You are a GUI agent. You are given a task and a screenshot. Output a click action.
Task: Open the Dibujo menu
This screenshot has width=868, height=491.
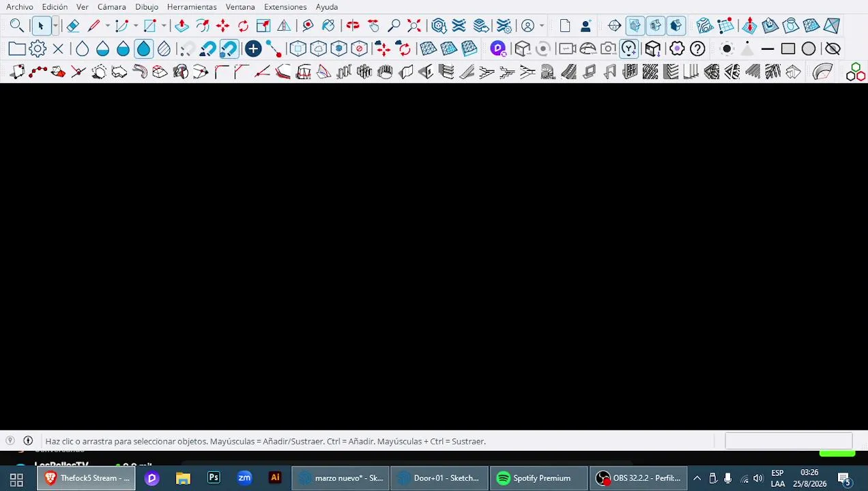click(147, 7)
